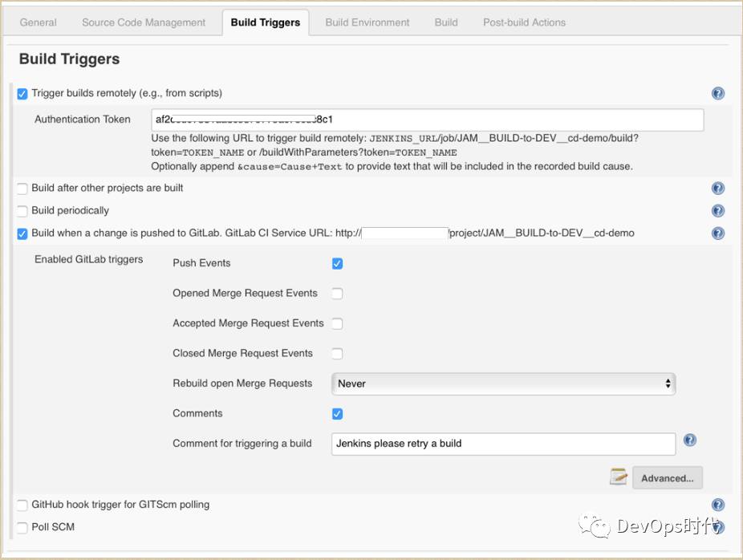The height and width of the screenshot is (560, 743).
Task: Open help for comment trigger field
Action: point(689,440)
